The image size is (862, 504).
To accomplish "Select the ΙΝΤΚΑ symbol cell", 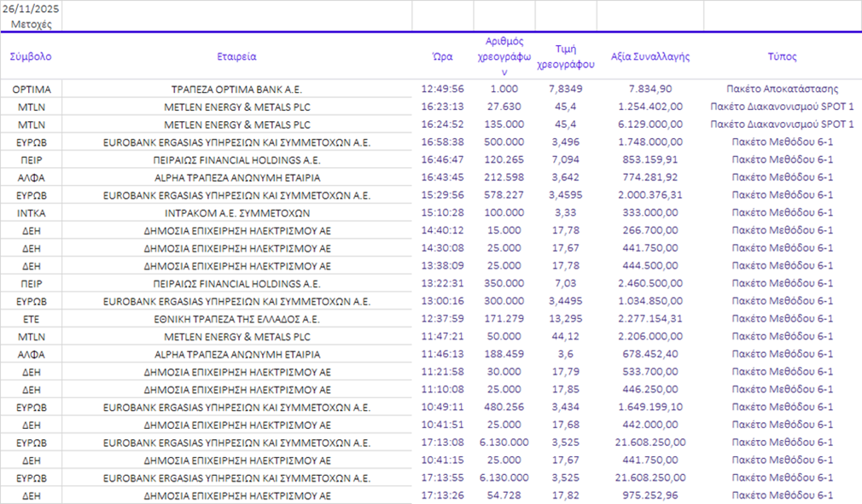I will (31, 213).
